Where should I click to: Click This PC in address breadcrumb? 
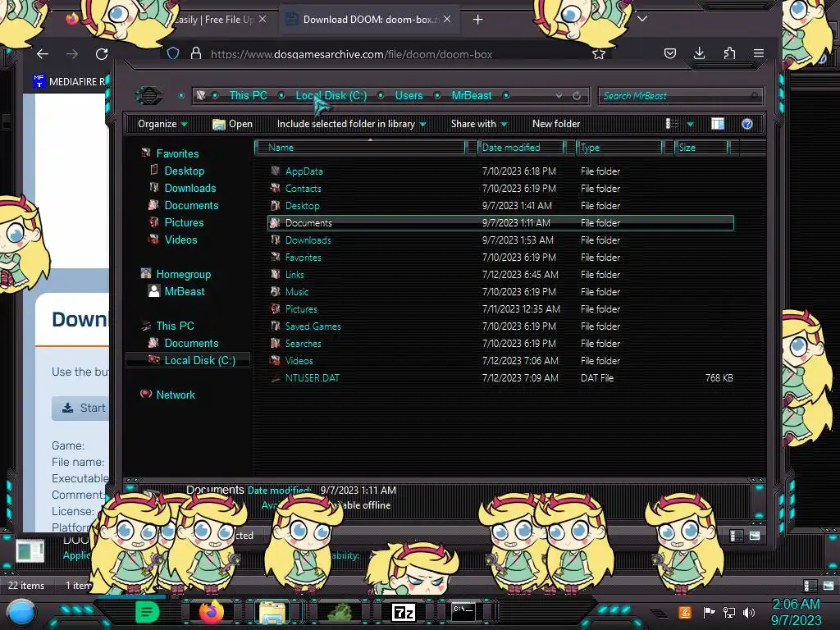(x=248, y=95)
